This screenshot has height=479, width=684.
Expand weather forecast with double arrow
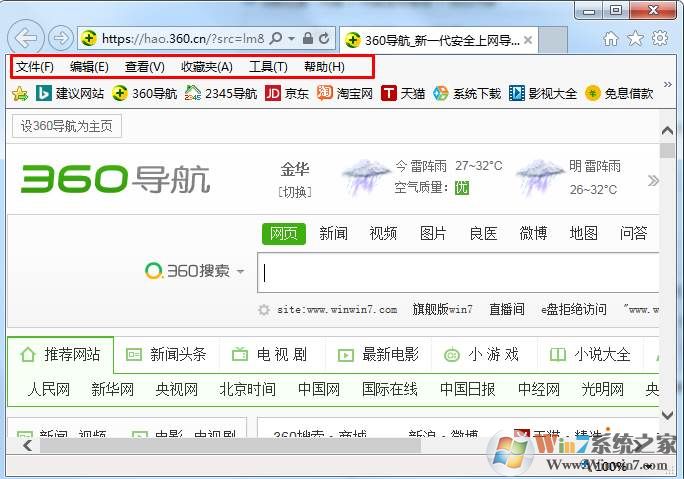(x=653, y=181)
